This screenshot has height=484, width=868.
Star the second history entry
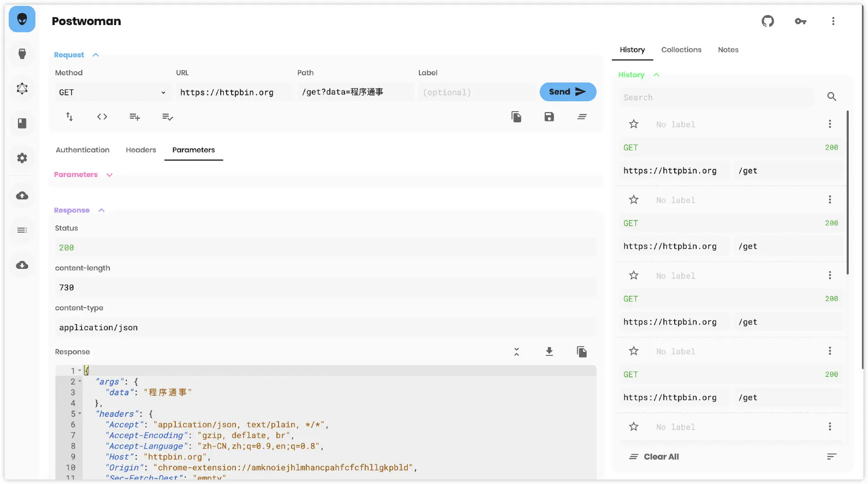point(633,200)
